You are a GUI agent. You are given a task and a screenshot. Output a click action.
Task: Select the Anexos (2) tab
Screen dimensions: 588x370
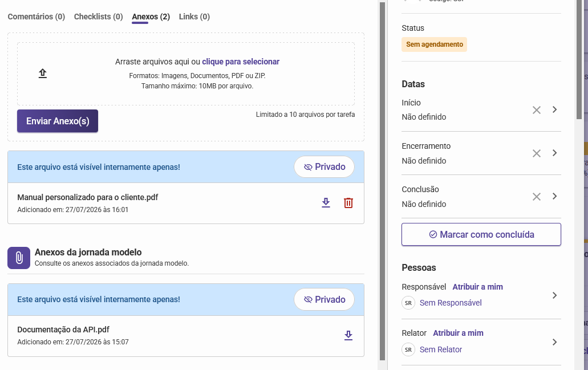pyautogui.click(x=151, y=17)
